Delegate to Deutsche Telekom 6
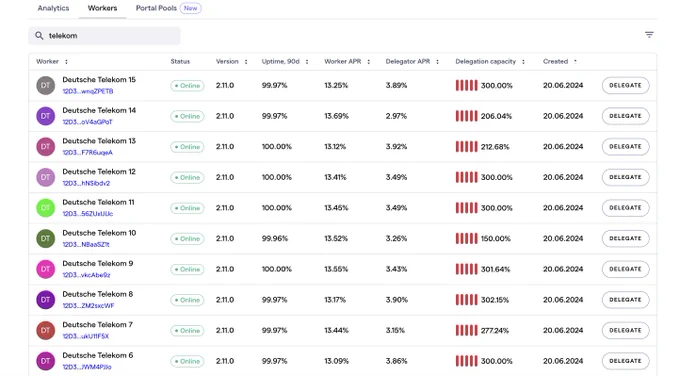 625,361
